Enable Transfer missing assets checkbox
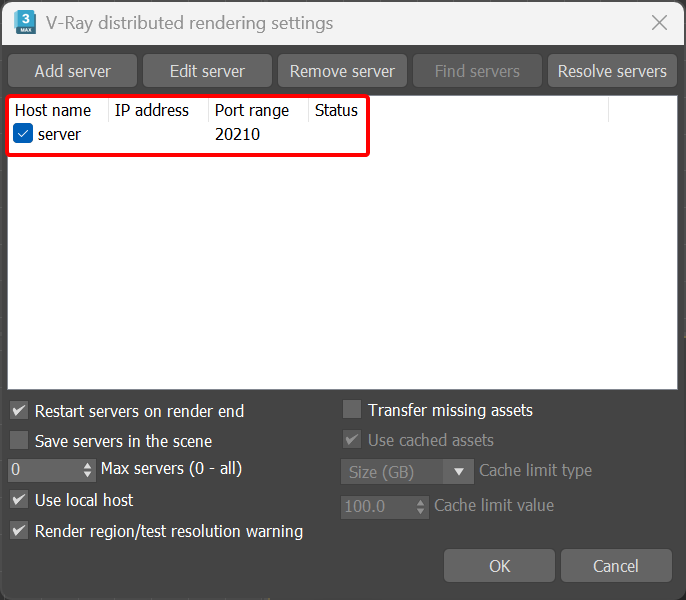 [x=352, y=410]
